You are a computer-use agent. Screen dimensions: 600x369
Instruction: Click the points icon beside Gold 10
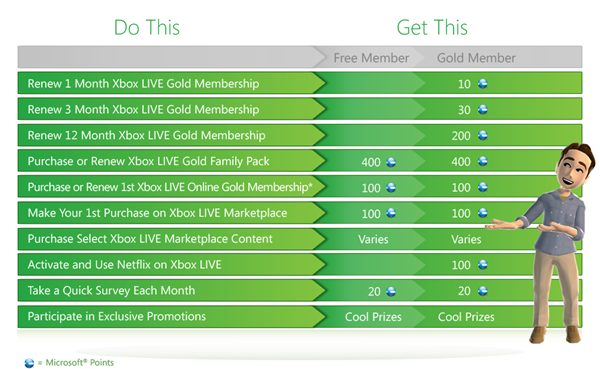(483, 83)
